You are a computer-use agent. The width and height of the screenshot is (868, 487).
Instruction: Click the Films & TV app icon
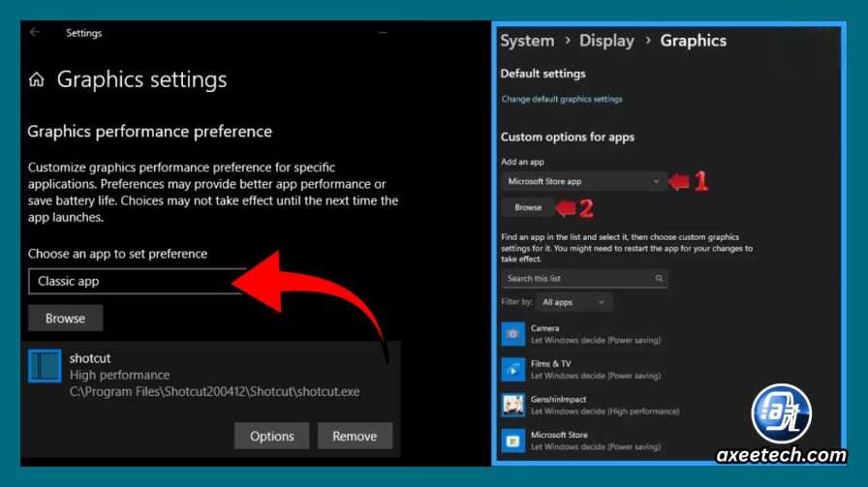512,370
